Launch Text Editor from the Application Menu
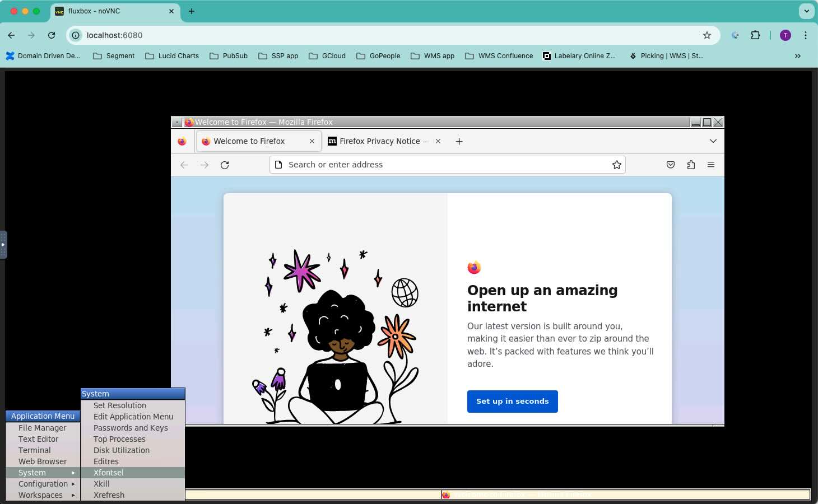This screenshot has width=818, height=504. tap(43, 439)
